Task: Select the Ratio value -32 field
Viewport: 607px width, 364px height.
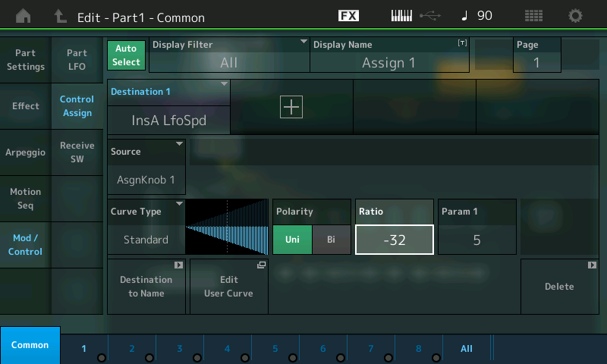Action: (395, 240)
